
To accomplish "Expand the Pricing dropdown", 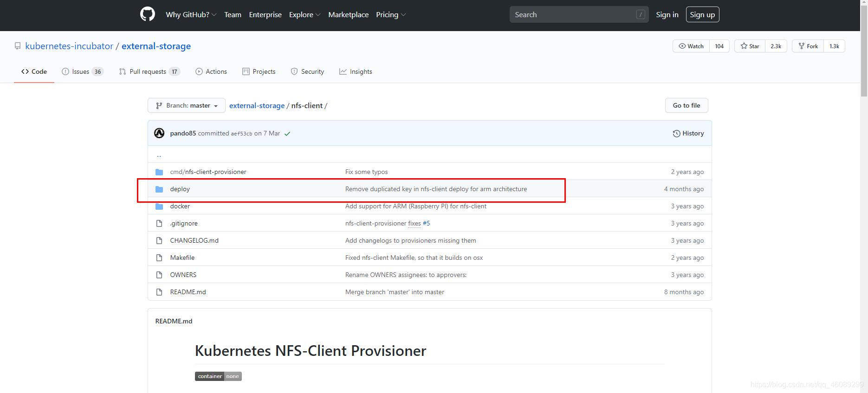I will (x=391, y=14).
